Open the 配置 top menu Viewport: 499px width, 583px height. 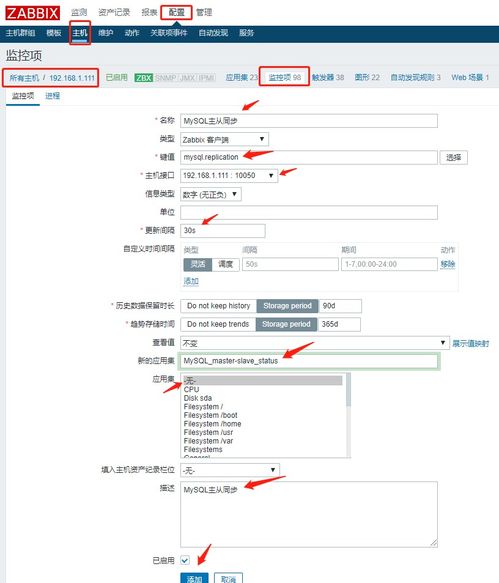(176, 13)
